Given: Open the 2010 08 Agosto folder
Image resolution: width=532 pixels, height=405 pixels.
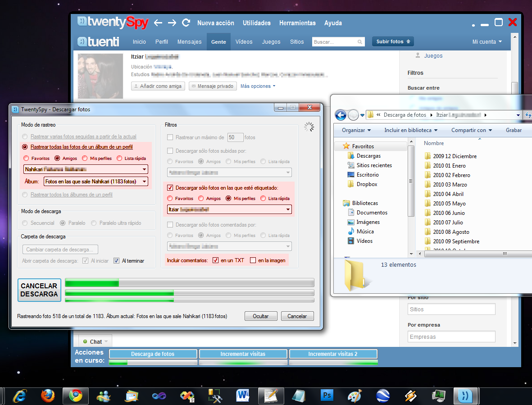Looking at the screenshot, I should click(447, 232).
